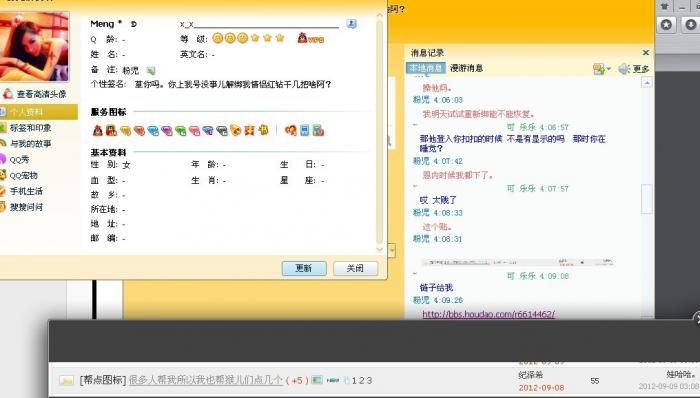This screenshot has height=398, width=700.
Task: Click profile panel scrollbar up arrow
Action: [379, 15]
